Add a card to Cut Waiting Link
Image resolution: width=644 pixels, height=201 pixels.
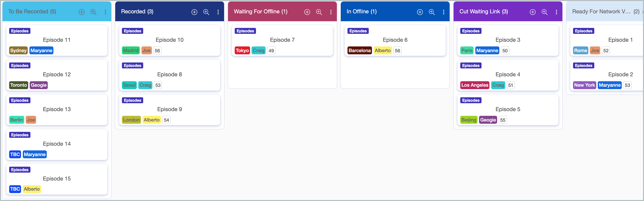[x=532, y=12]
